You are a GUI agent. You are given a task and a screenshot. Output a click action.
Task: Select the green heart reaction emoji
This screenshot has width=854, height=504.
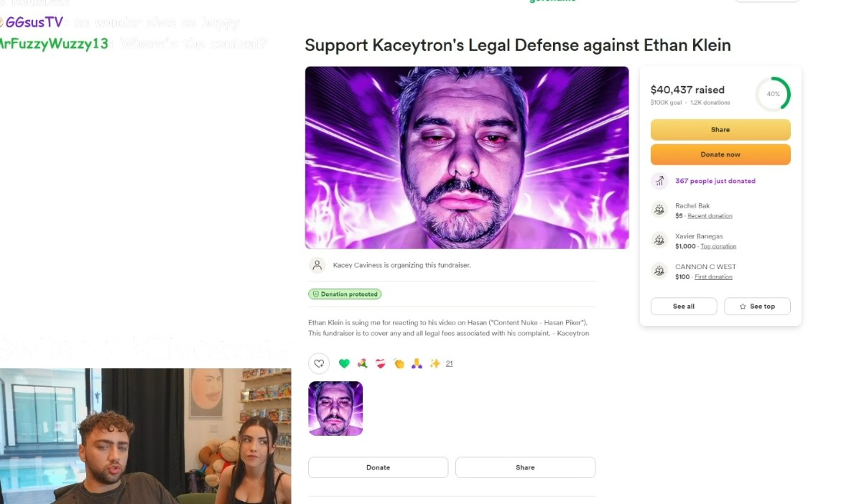click(x=344, y=363)
